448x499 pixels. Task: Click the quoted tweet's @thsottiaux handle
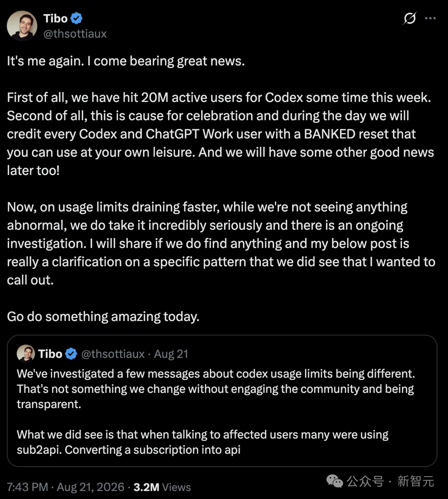coord(113,354)
